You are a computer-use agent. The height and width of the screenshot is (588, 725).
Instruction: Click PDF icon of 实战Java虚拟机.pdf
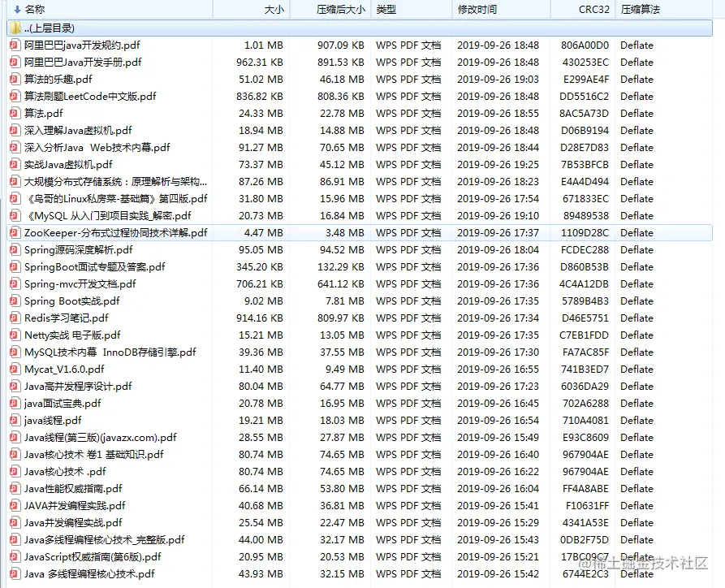click(15, 165)
